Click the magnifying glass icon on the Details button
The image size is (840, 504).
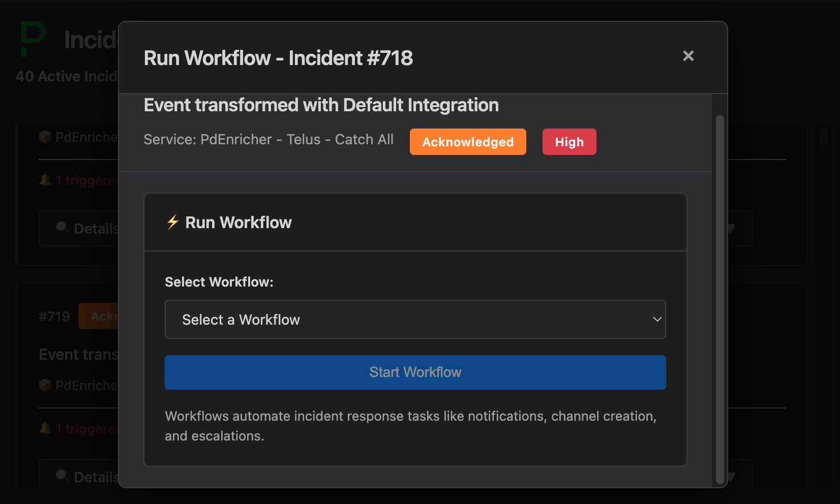click(x=63, y=228)
